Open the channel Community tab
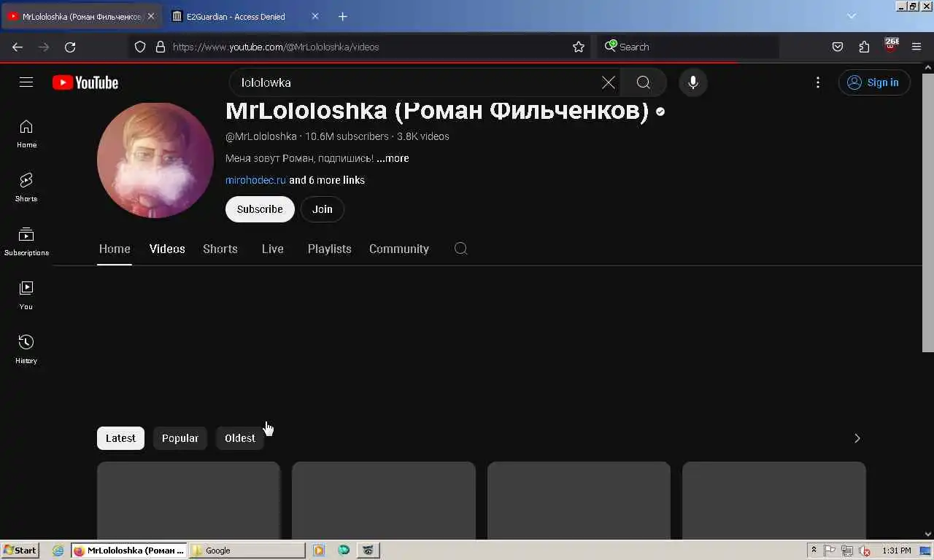934x560 pixels. click(399, 249)
